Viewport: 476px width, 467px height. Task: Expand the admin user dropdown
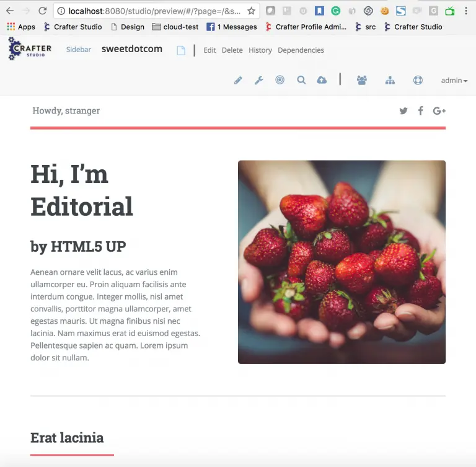454,81
